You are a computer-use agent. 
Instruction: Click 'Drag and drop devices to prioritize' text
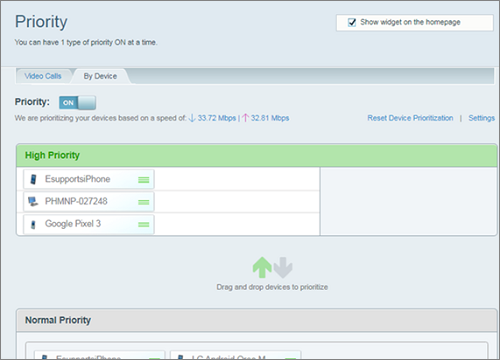272,287
